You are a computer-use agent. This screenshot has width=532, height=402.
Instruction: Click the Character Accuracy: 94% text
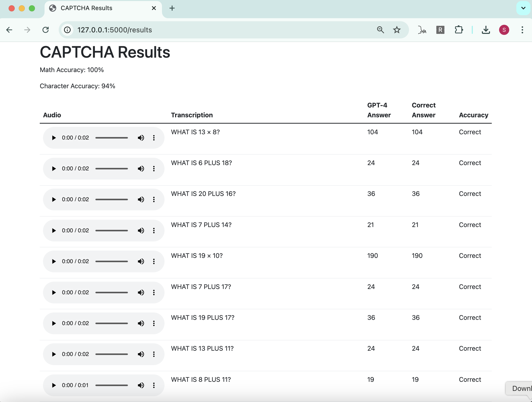77,86
